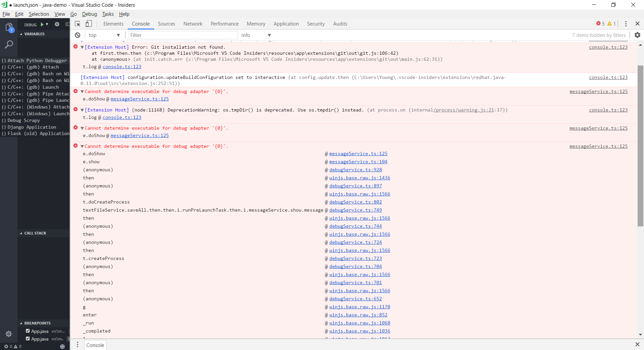The width and height of the screenshot is (644, 350).
Task: Open the DevTools three-dot customize menu
Action: (x=626, y=24)
